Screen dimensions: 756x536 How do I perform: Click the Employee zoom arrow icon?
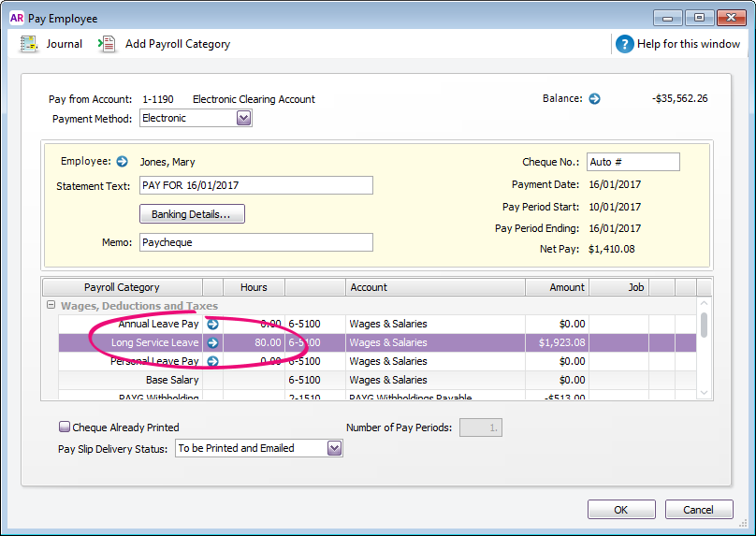click(122, 162)
